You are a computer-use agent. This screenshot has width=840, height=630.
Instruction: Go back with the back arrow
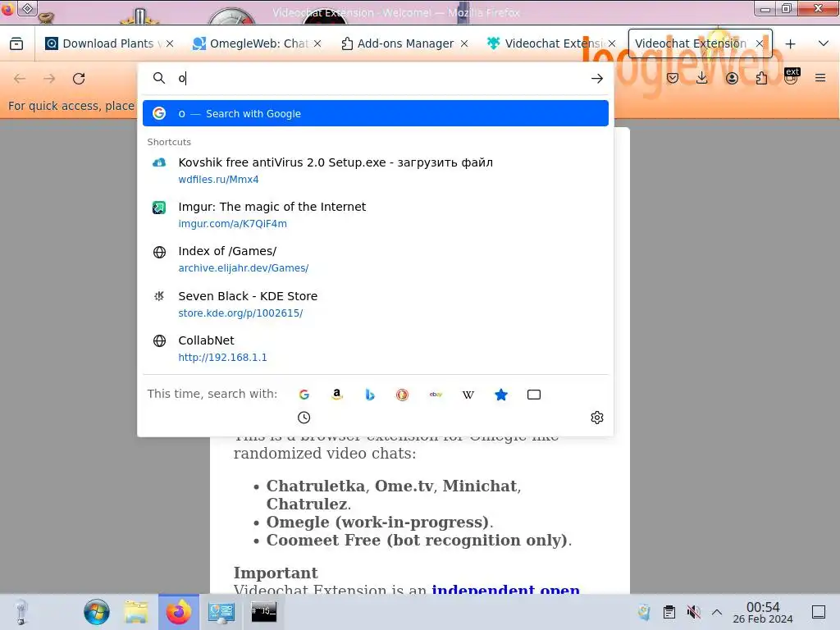point(20,79)
